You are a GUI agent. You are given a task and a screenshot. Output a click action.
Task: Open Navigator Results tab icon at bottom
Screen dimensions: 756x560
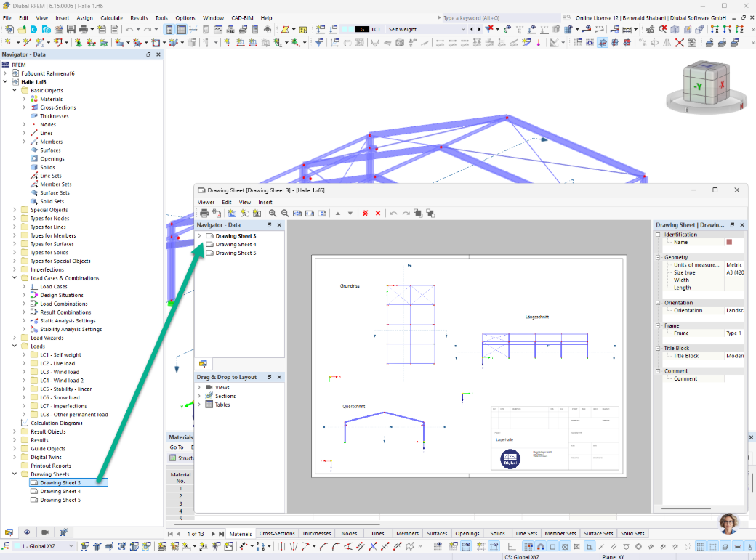pos(63,532)
